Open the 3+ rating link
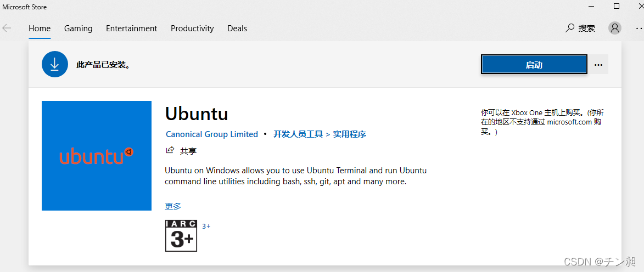The height and width of the screenshot is (272, 644). pos(206,226)
